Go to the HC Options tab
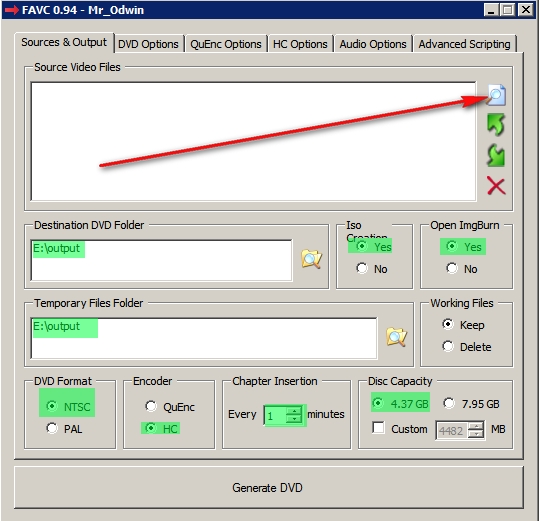The width and height of the screenshot is (539, 521). [x=300, y=44]
